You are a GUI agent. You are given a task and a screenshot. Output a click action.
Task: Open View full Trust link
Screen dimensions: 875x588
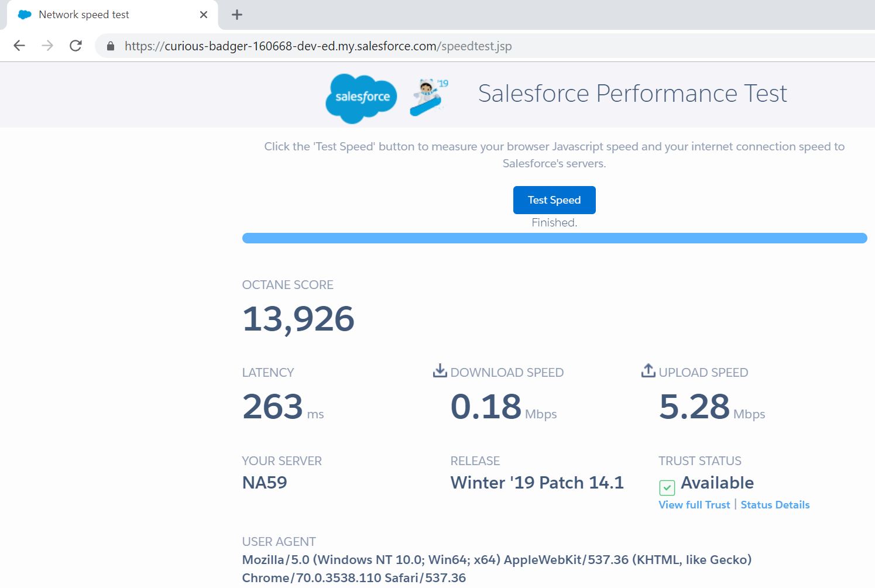coord(694,505)
